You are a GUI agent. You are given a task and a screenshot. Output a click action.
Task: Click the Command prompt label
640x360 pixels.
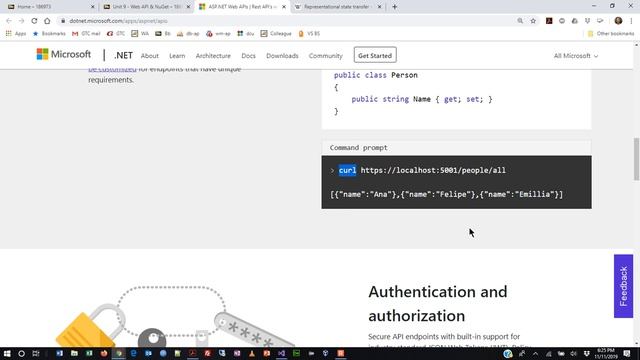tap(358, 148)
